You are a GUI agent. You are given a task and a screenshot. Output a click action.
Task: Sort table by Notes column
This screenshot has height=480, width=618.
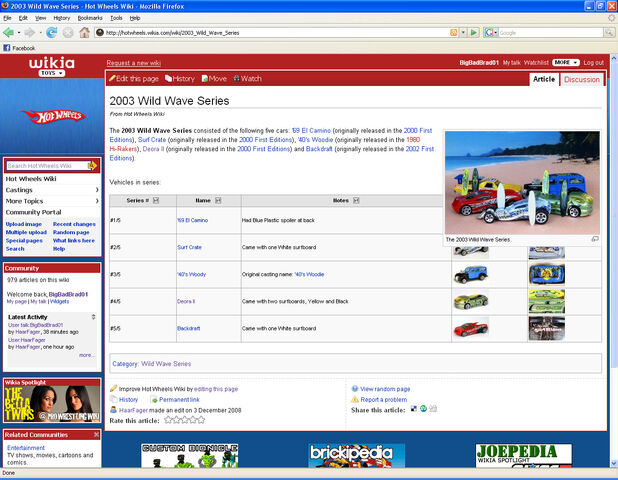click(x=356, y=201)
